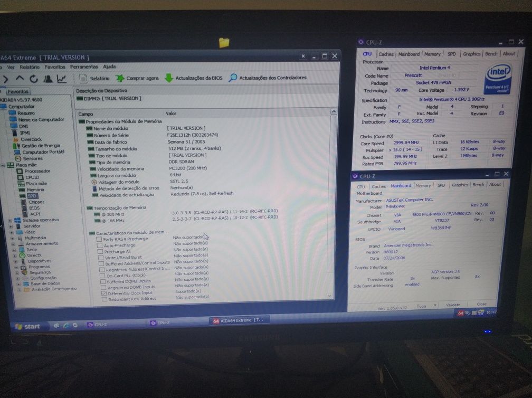Expand DirectX tree node
This screenshot has height=398, width=532.
(15, 255)
